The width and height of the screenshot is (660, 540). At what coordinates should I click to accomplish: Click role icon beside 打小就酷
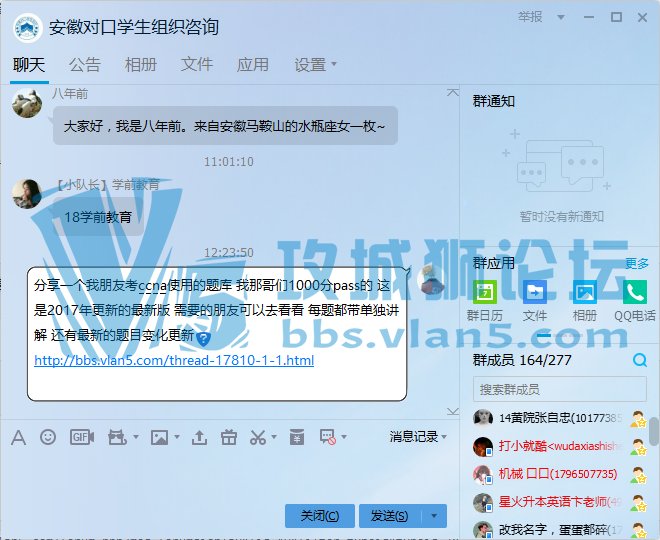click(638, 447)
